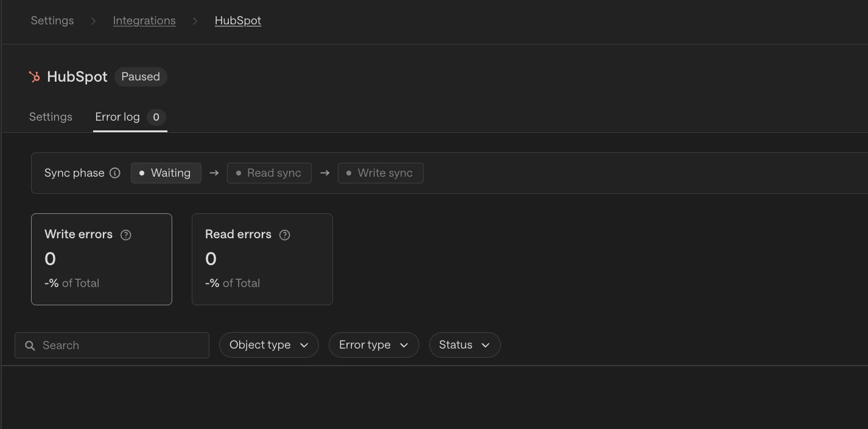This screenshot has height=429, width=868.
Task: Go to Settings breadcrumb
Action: coord(52,21)
